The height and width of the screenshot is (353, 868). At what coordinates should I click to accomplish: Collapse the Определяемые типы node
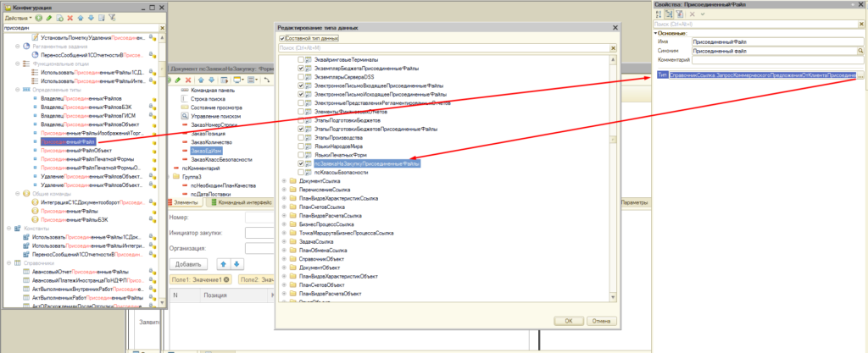[19, 90]
